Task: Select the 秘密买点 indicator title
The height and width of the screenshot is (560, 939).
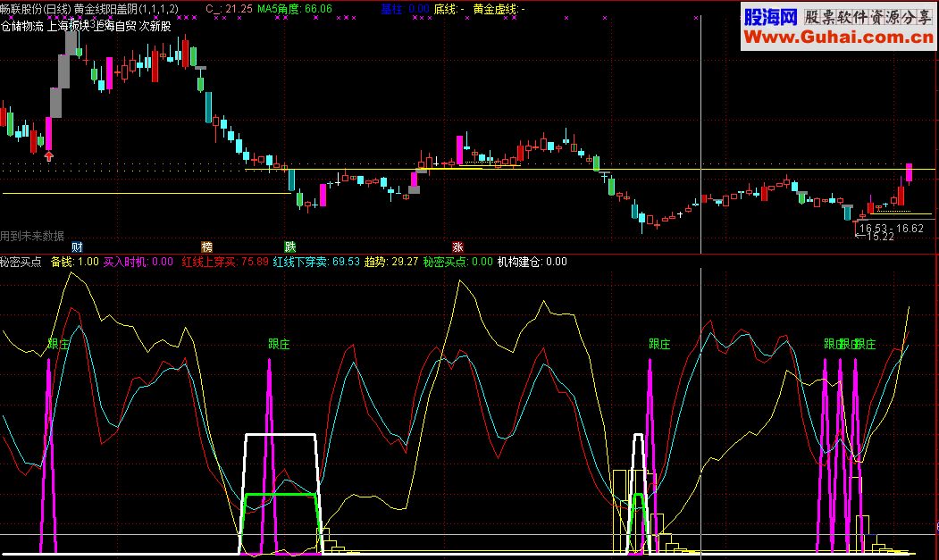Action: 21,262
